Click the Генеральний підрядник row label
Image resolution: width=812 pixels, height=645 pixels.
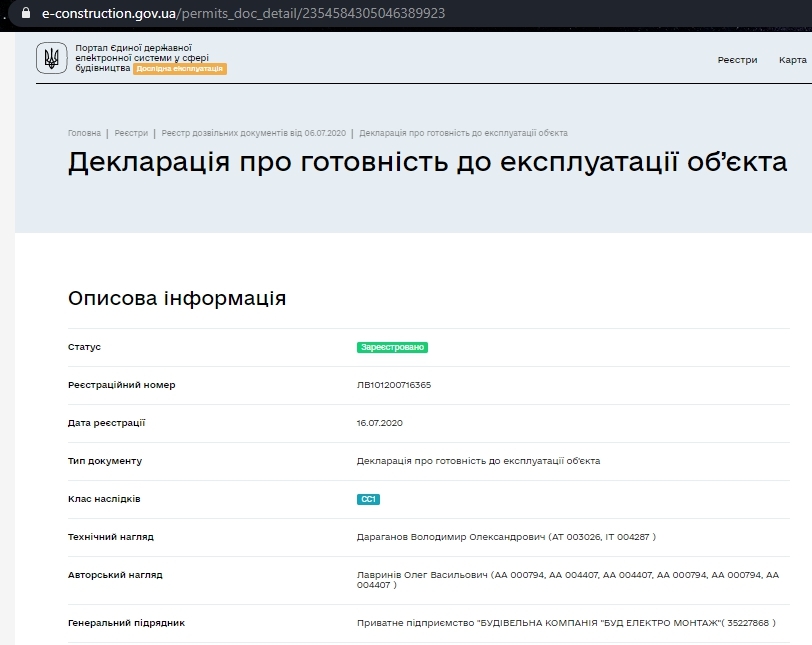tap(126, 623)
